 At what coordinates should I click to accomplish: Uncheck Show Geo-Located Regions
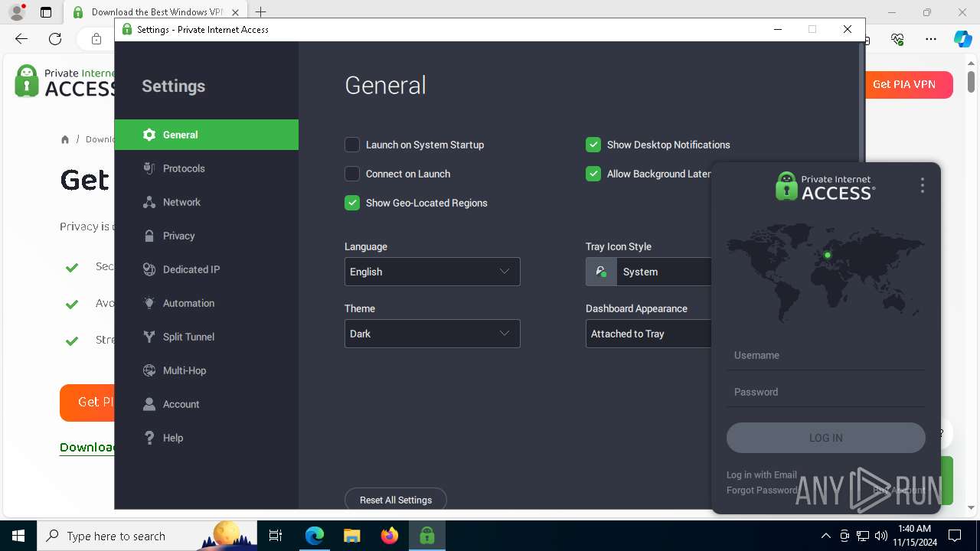point(352,203)
